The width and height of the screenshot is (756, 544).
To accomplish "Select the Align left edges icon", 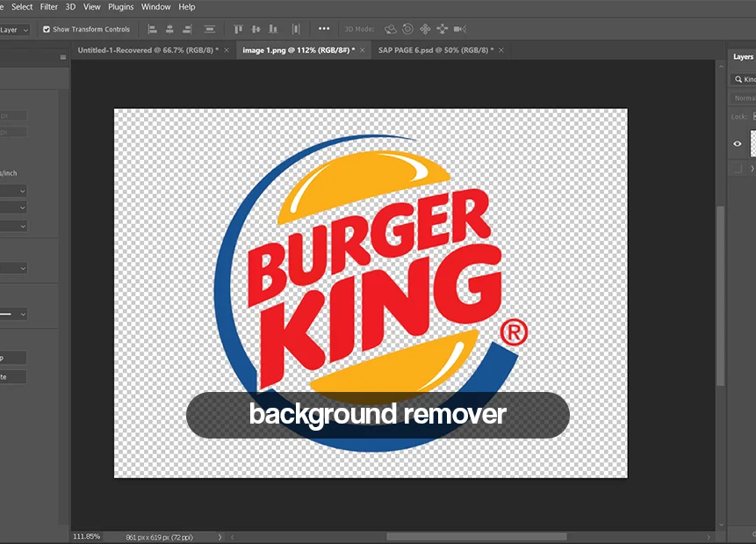I will pos(152,29).
